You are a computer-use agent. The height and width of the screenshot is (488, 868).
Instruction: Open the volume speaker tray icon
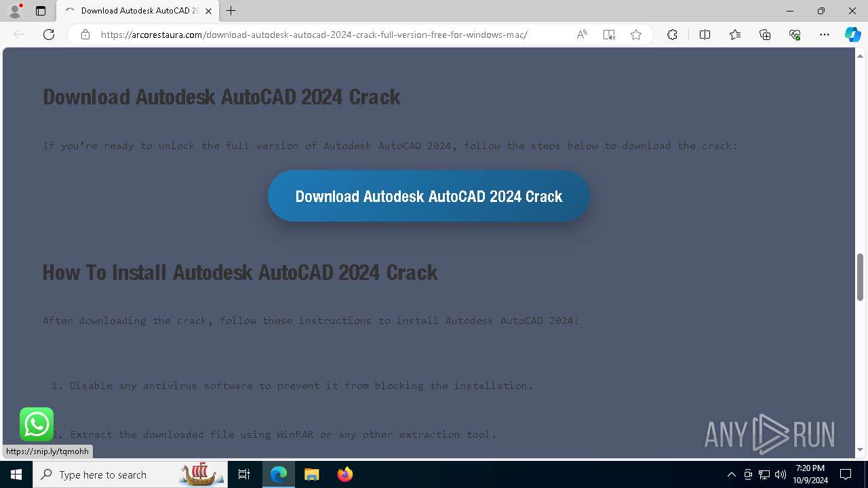pos(780,474)
